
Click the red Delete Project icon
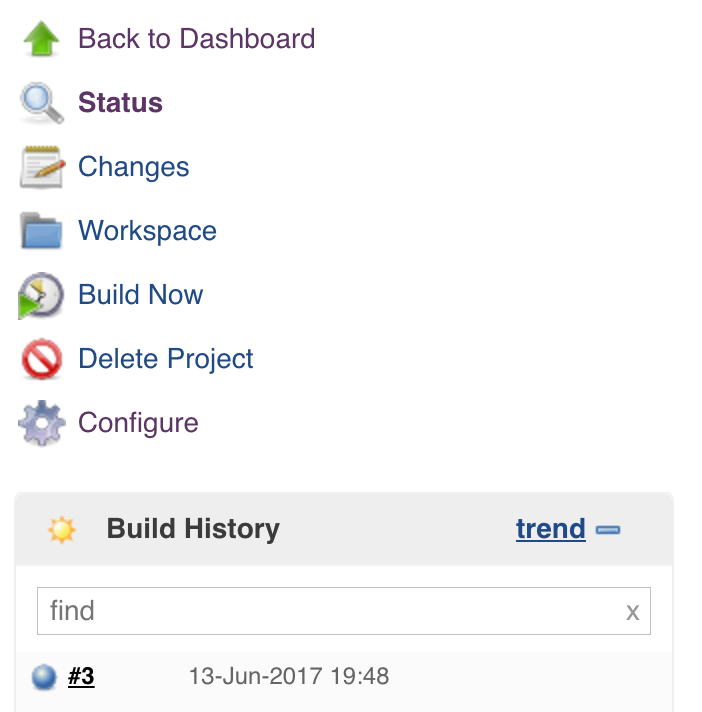[x=41, y=359]
